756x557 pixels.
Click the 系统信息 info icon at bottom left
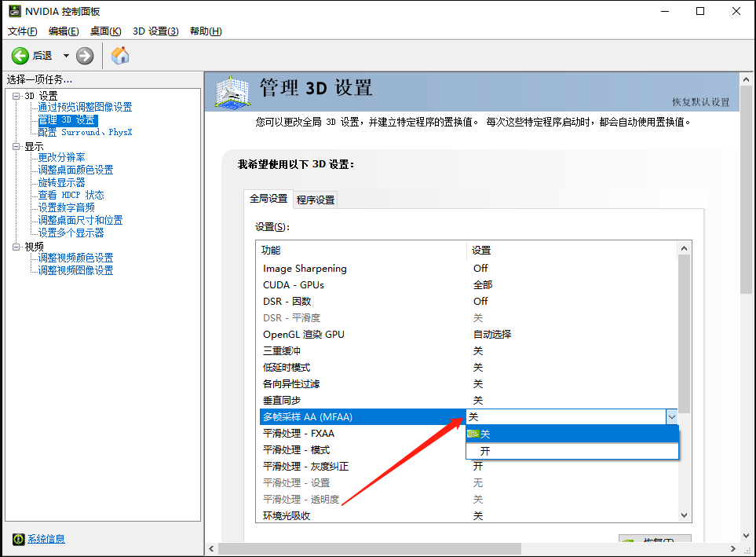(17, 539)
